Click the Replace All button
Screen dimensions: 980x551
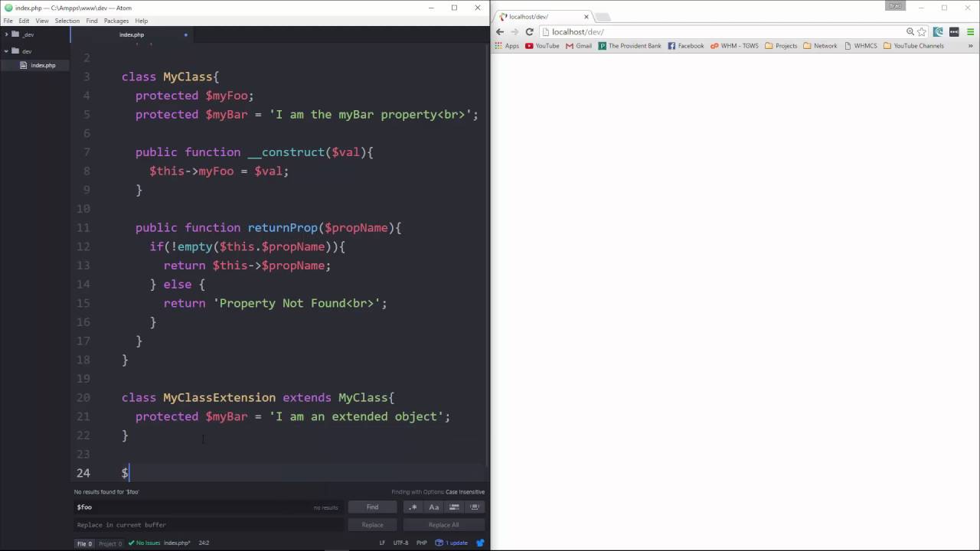click(x=443, y=525)
